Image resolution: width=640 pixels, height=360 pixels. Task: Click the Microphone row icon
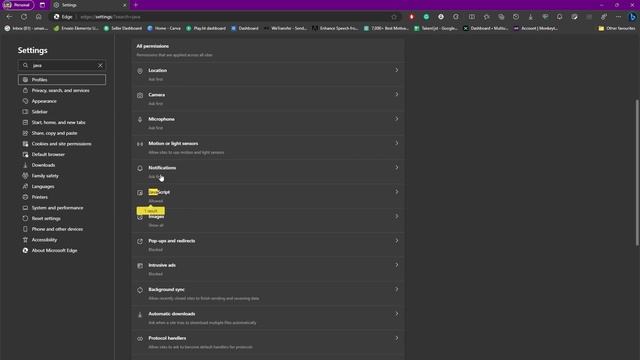coord(140,119)
